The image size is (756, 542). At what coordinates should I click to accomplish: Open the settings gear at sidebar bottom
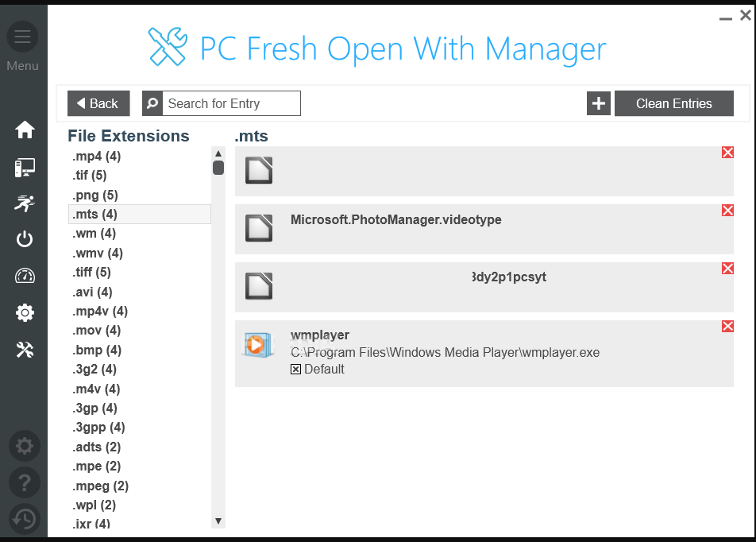click(x=24, y=446)
